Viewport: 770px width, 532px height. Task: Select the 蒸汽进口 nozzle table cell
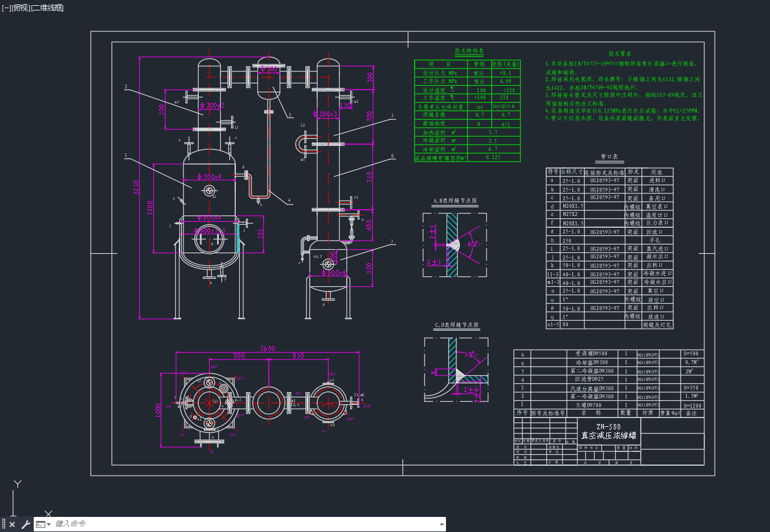pos(657,248)
